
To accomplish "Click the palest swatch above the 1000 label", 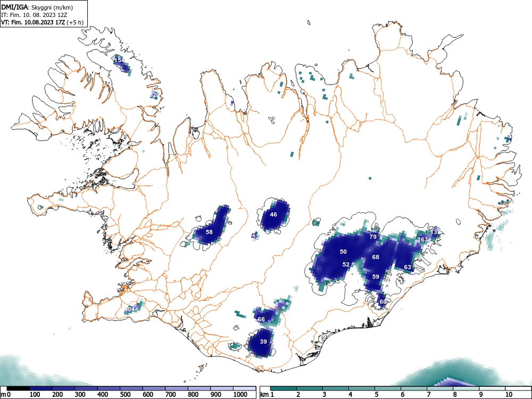I will 244,388.
